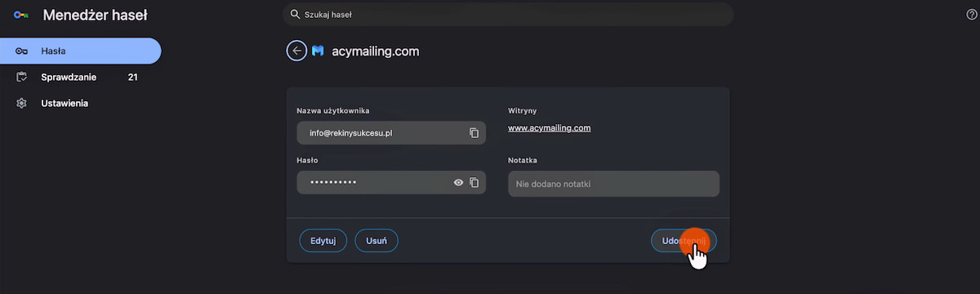Click the magnifier icon in search bar
980x294 pixels.
[296, 14]
